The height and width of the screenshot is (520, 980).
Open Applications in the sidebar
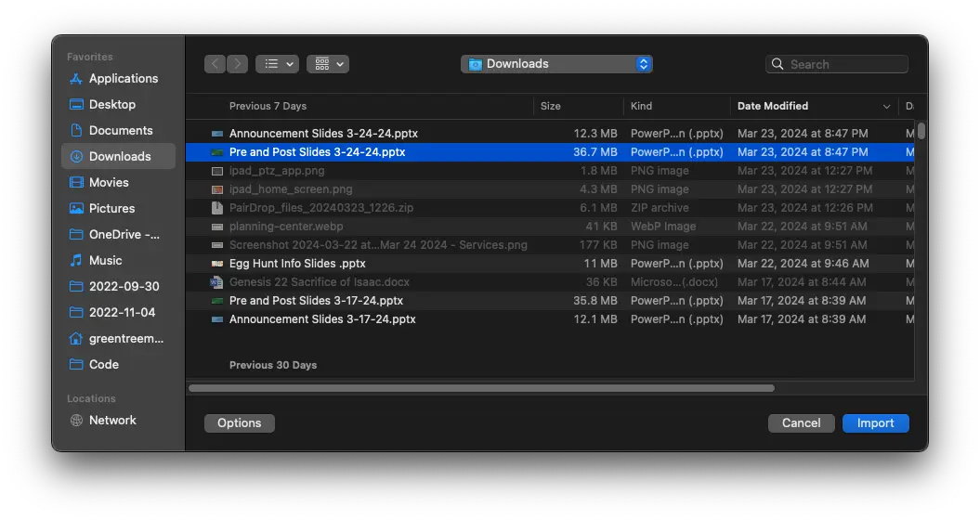[123, 79]
